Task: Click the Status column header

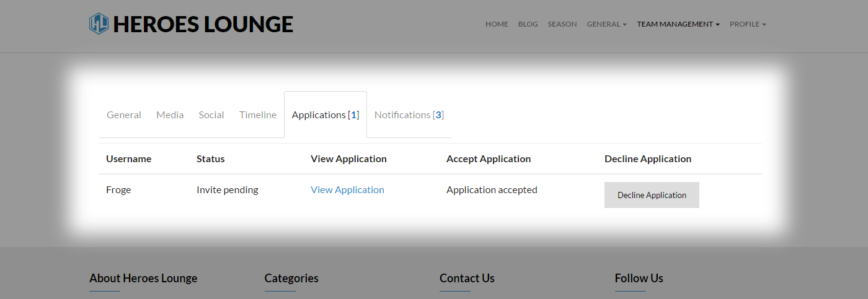Action: (211, 159)
